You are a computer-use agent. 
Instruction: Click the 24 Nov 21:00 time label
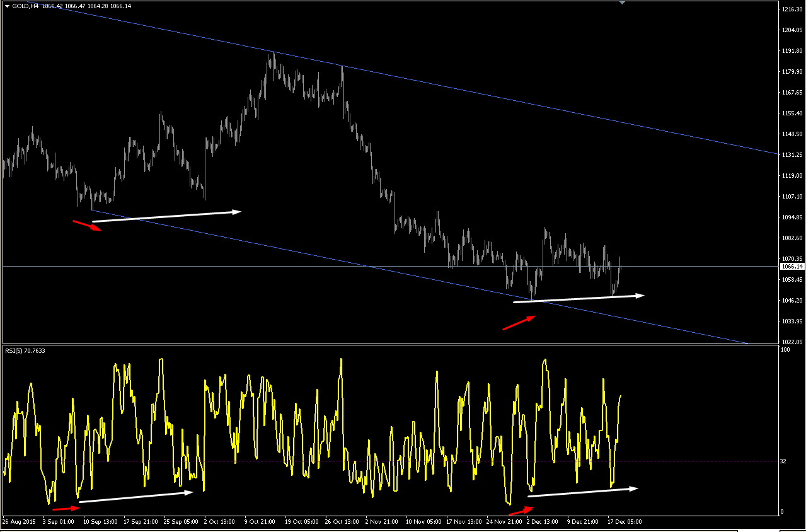point(504,522)
